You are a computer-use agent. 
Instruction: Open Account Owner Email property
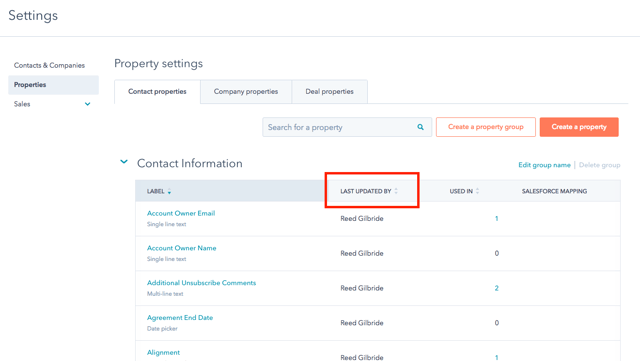(x=181, y=213)
